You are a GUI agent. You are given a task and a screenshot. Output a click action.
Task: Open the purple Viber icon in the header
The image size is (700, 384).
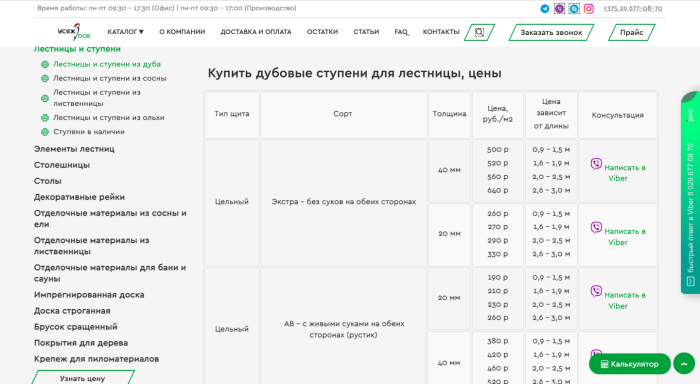click(559, 8)
